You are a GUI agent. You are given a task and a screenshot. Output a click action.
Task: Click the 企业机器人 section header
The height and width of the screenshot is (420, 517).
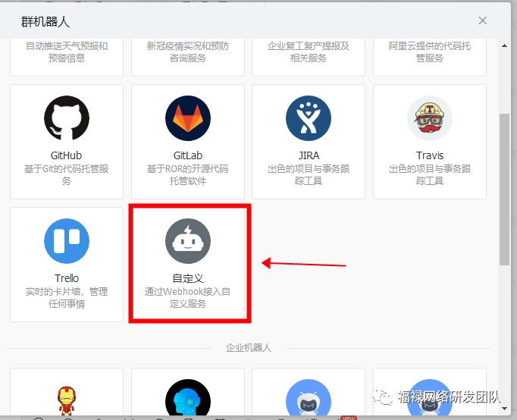click(x=249, y=348)
